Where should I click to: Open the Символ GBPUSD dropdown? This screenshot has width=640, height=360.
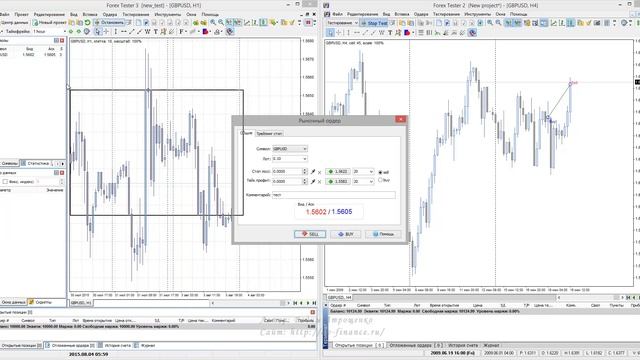[x=290, y=149]
